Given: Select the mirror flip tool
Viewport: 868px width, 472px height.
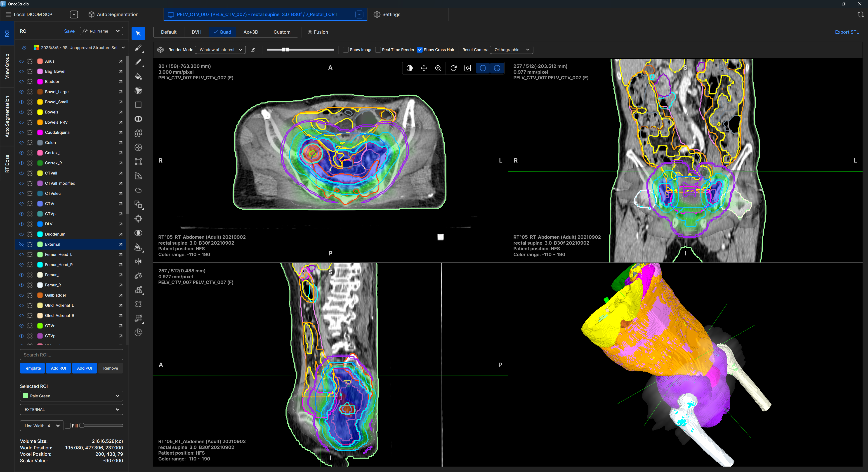Looking at the screenshot, I should (x=138, y=262).
